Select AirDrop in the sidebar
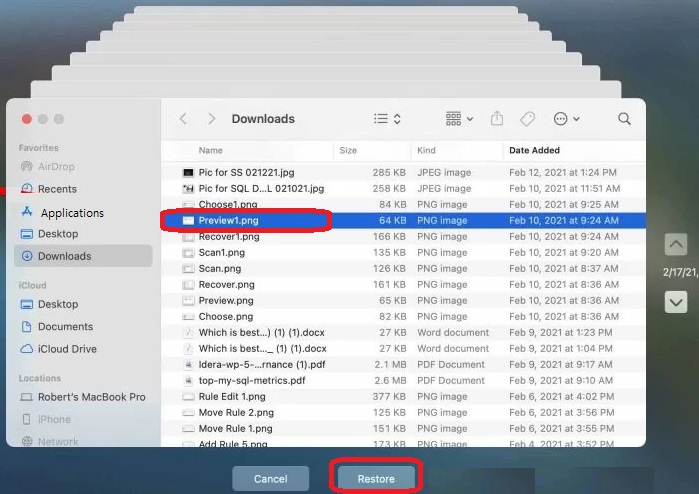Image resolution: width=699 pixels, height=494 pixels. (x=56, y=167)
